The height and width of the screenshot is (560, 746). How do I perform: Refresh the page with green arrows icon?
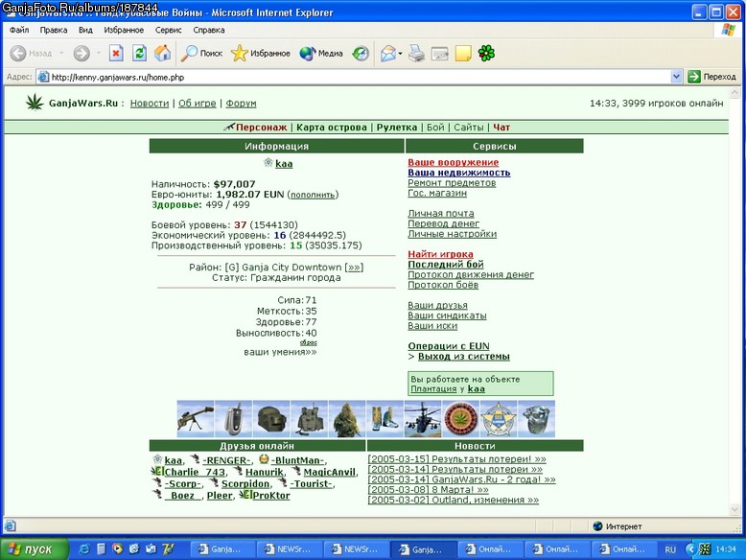tap(139, 54)
